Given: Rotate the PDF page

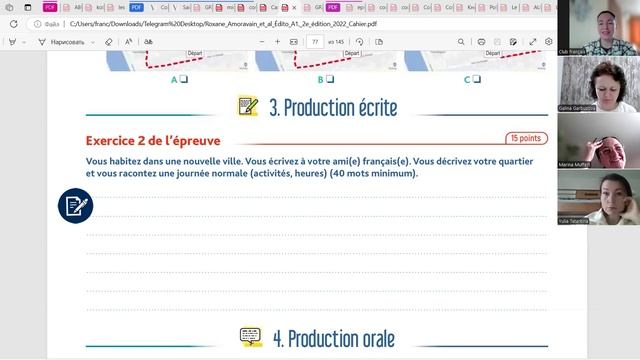Looking at the screenshot, I should point(359,42).
